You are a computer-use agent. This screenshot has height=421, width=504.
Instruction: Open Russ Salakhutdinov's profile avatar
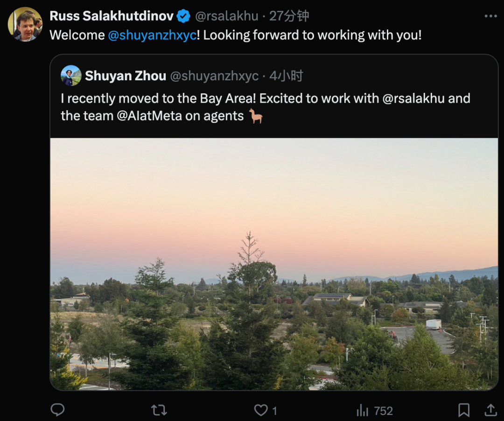pyautogui.click(x=25, y=24)
